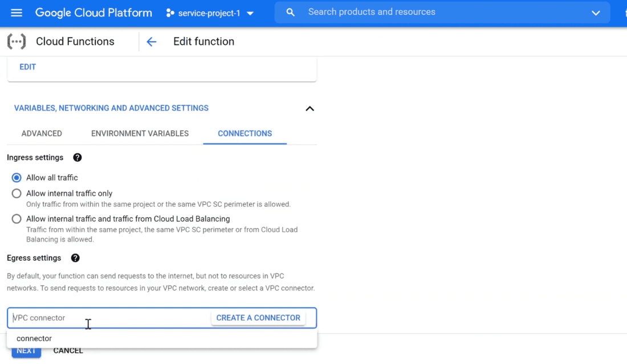This screenshot has height=364, width=627.
Task: Select Allow internal traffic only
Action: [x=17, y=194]
